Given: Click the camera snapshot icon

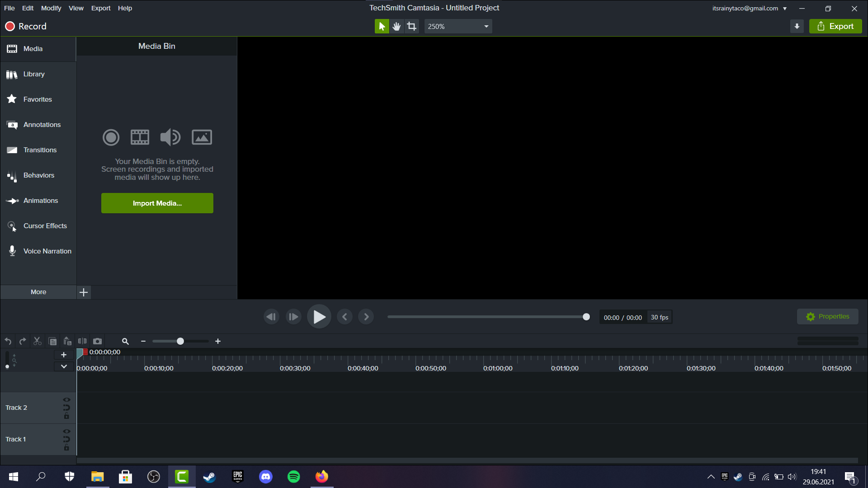Looking at the screenshot, I should pos(97,341).
